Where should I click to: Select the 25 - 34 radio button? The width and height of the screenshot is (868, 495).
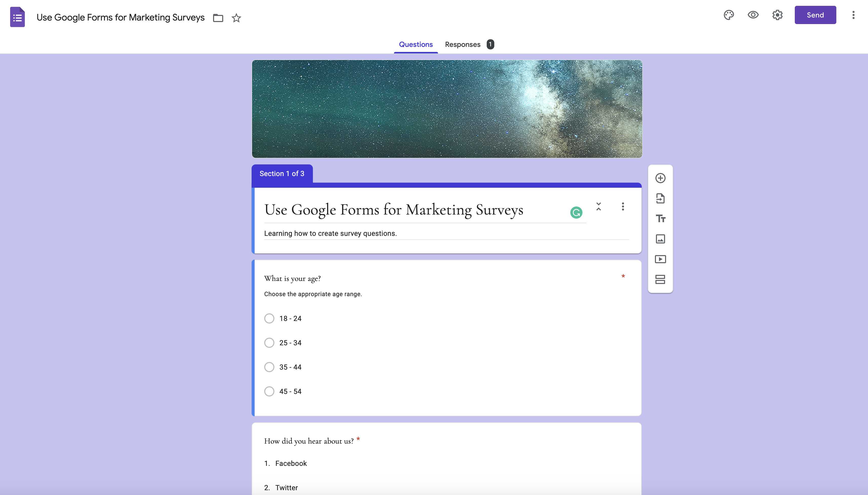269,343
